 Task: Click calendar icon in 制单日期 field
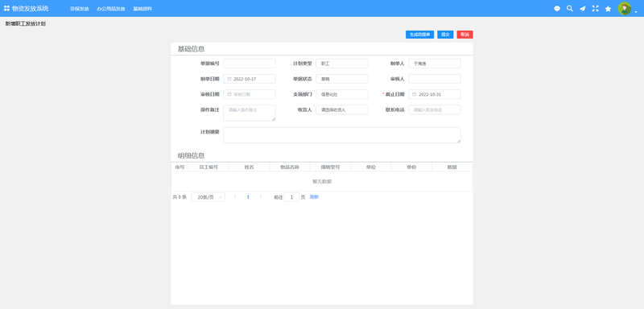pyautogui.click(x=229, y=79)
